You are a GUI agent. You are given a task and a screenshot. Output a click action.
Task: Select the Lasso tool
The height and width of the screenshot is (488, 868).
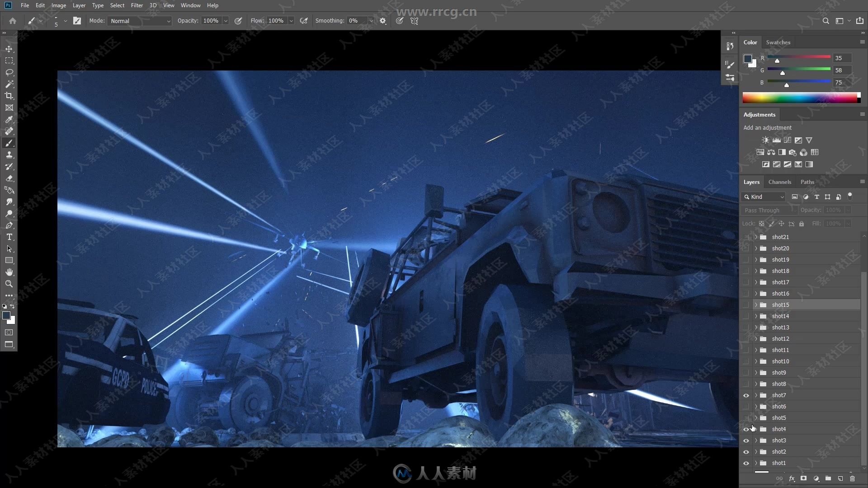coord(9,71)
